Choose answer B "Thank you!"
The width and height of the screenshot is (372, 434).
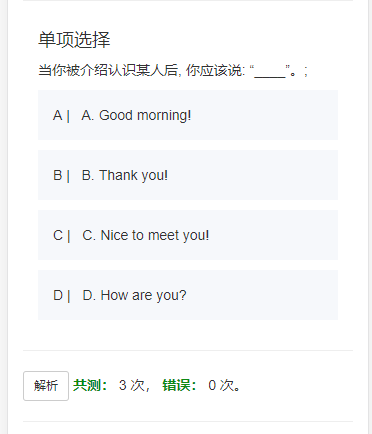188,175
